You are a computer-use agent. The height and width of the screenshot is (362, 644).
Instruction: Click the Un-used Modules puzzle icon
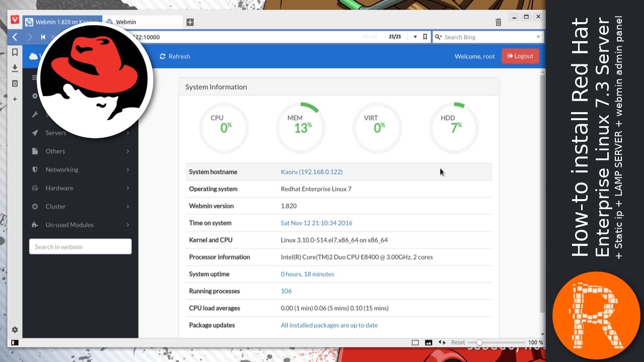click(35, 225)
